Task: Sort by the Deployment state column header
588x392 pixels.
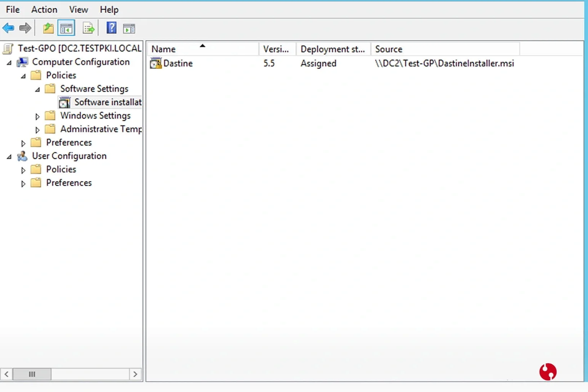Action: pos(333,49)
